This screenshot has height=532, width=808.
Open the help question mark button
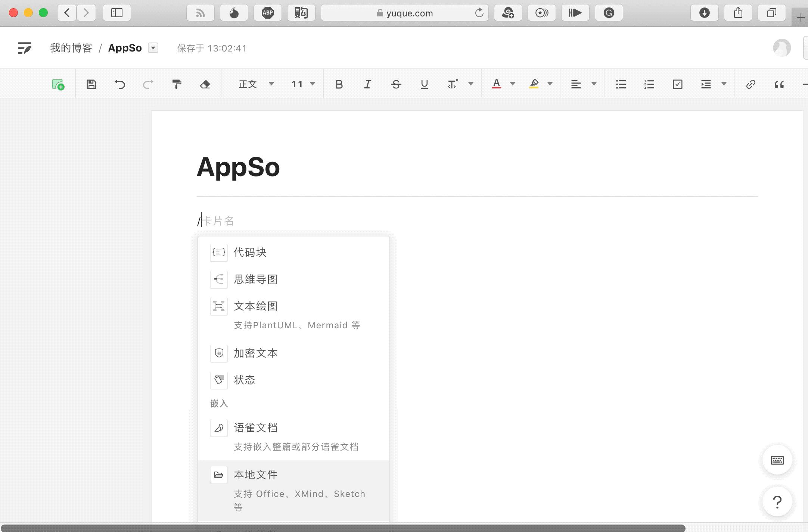777,502
